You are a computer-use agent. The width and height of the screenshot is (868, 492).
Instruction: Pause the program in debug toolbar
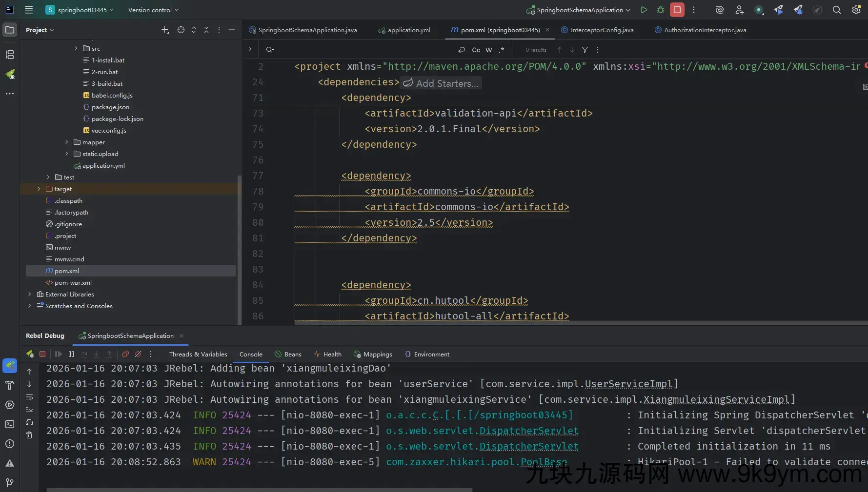(x=71, y=354)
